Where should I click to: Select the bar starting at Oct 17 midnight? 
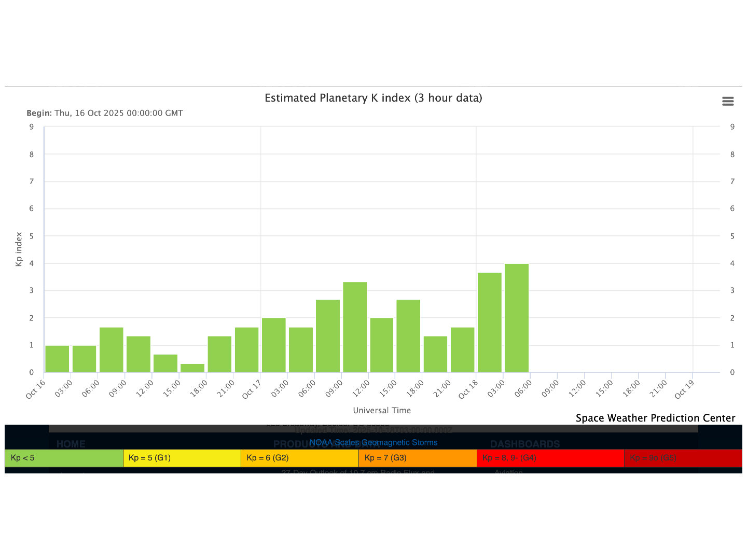[273, 345]
